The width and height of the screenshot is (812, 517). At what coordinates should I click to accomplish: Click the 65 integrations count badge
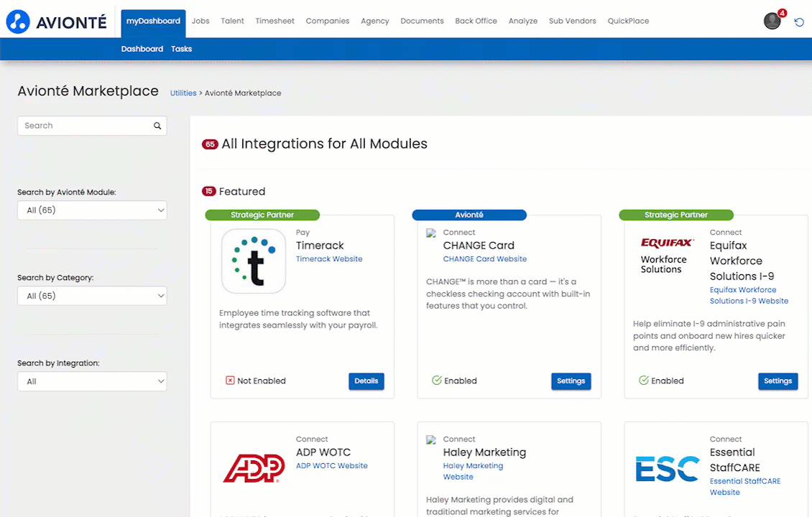(210, 144)
